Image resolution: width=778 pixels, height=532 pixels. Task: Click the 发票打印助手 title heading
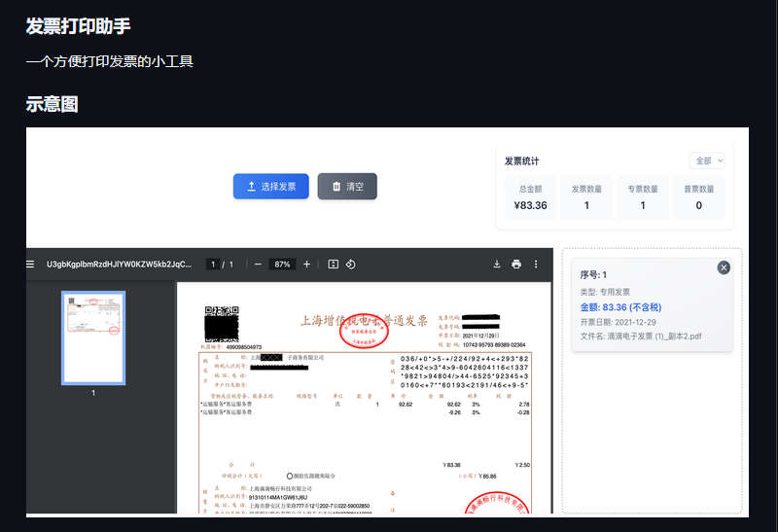click(78, 26)
